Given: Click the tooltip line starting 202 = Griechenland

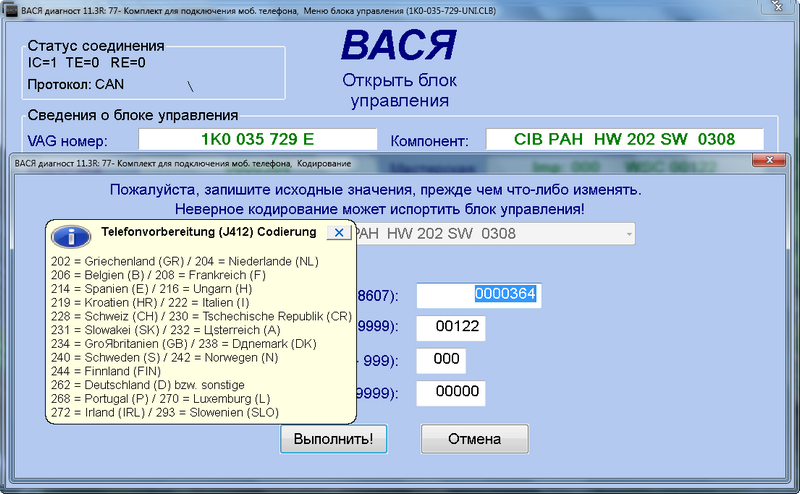Looking at the screenshot, I should (185, 261).
